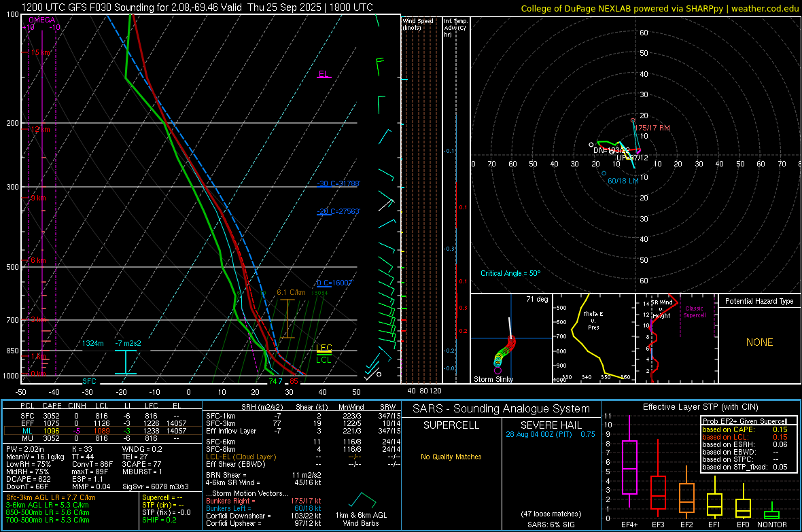
Task: Click the PW = 2.02in value
Action: (x=27, y=449)
